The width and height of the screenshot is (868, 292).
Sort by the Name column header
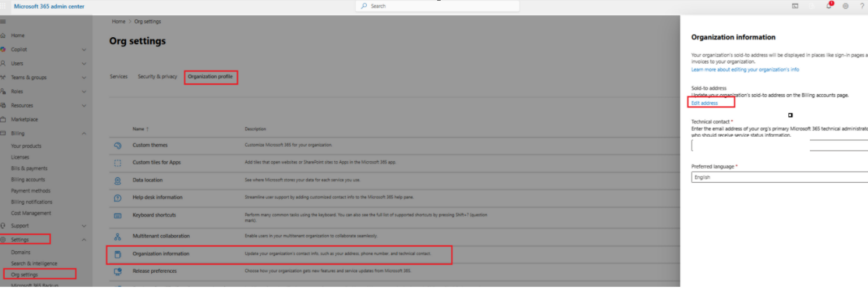pyautogui.click(x=140, y=129)
